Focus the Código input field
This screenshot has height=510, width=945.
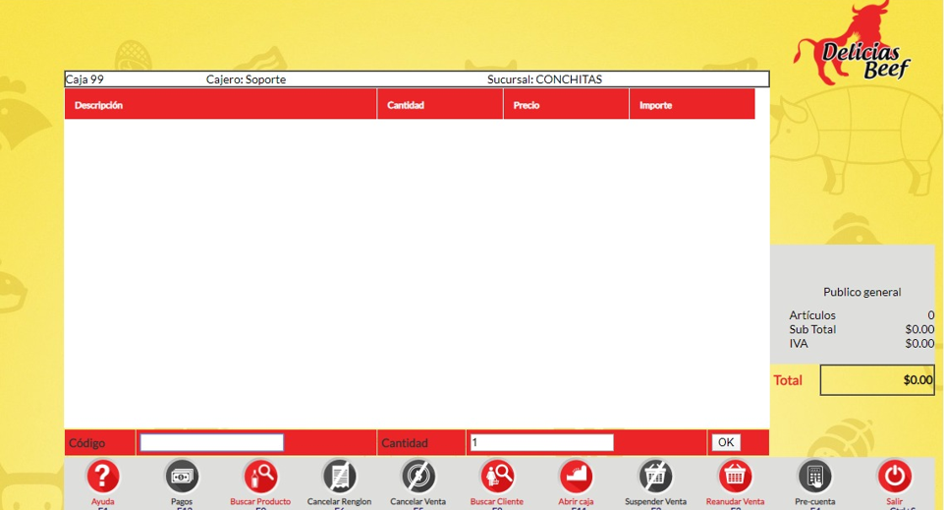point(212,443)
